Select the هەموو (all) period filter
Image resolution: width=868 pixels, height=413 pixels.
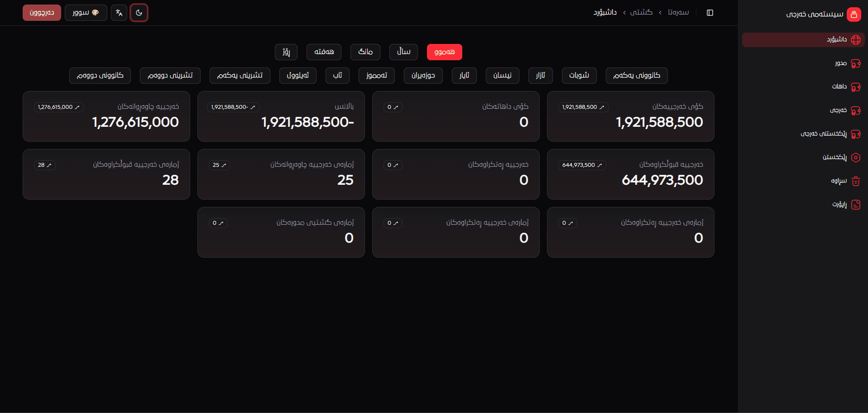click(444, 52)
